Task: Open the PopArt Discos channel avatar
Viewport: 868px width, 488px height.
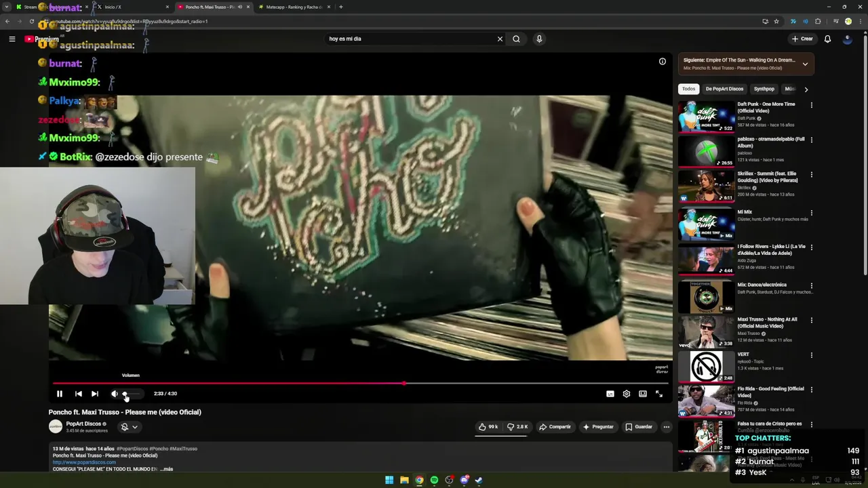Action: (56, 426)
